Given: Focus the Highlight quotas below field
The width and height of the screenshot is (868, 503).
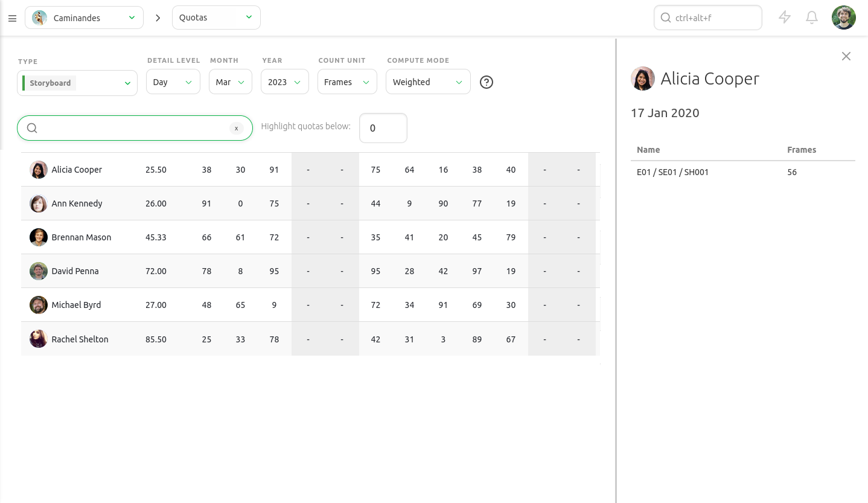Looking at the screenshot, I should tap(383, 128).
